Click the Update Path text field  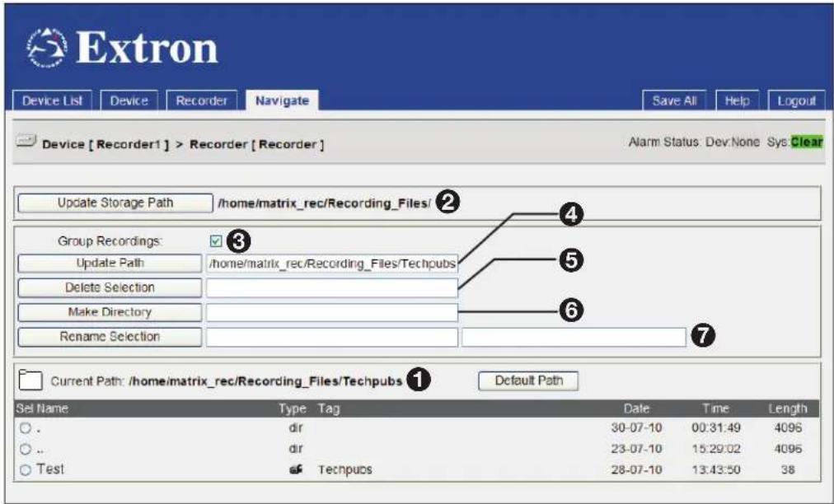[332, 264]
